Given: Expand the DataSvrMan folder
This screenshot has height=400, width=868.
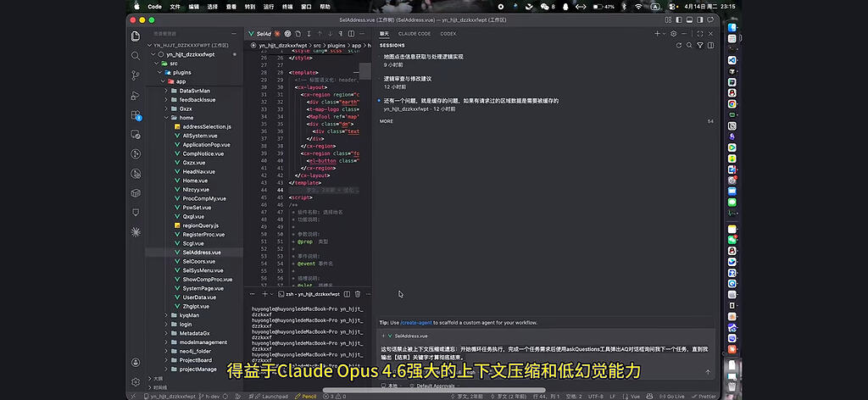Looking at the screenshot, I should click(x=166, y=91).
